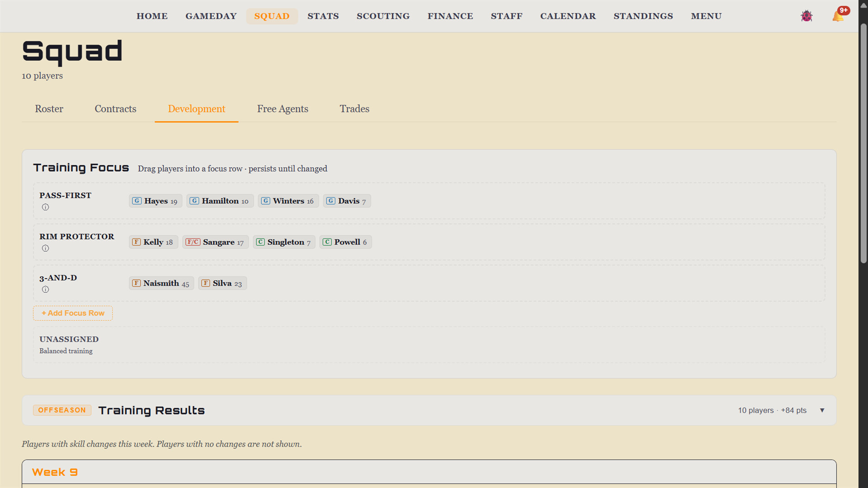
Task: Click the Unassigned balanced training row
Action: [x=429, y=345]
